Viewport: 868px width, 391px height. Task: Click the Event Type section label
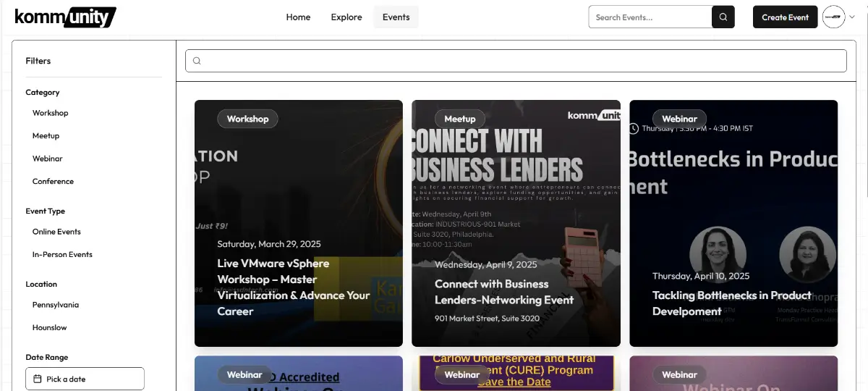click(46, 211)
